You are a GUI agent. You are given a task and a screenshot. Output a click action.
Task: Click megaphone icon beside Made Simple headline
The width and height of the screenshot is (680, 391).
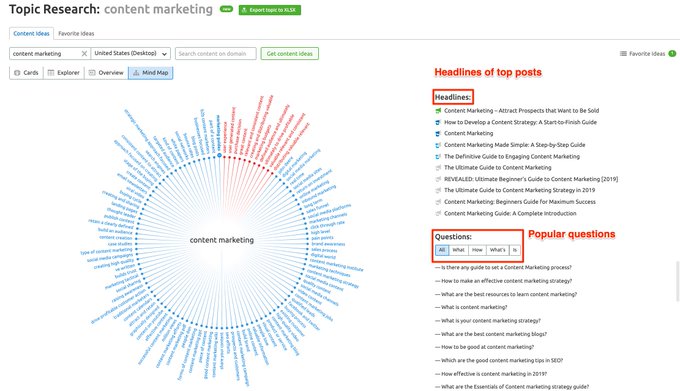(x=438, y=145)
